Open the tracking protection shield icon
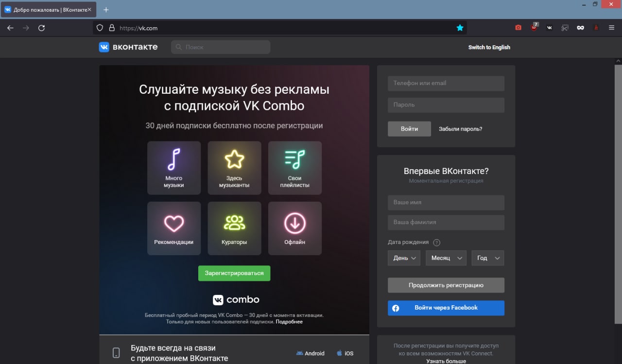Screen dimensions: 622x364 [x=100, y=28]
